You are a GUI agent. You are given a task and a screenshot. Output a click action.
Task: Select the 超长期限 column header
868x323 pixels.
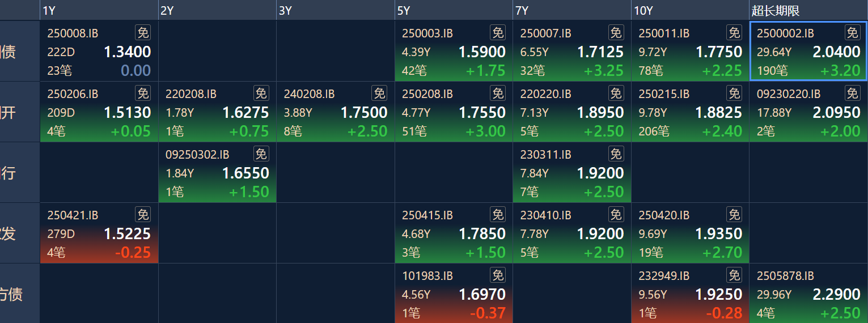coord(809,10)
